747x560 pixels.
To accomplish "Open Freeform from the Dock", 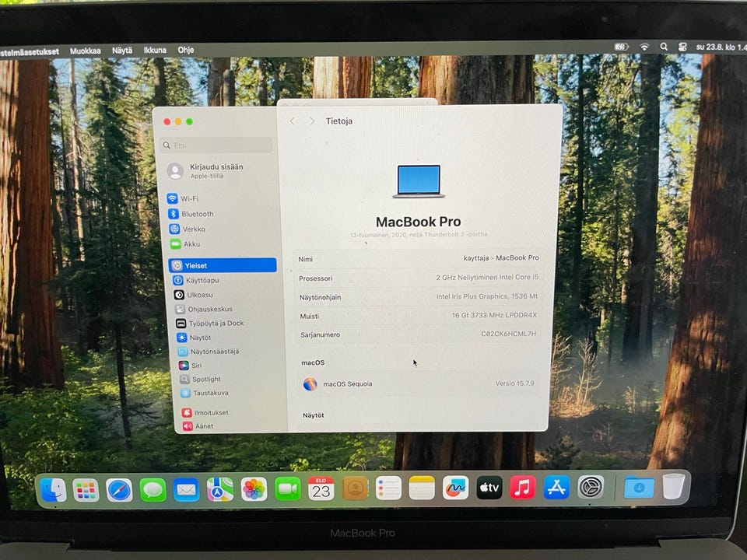I will click(455, 488).
